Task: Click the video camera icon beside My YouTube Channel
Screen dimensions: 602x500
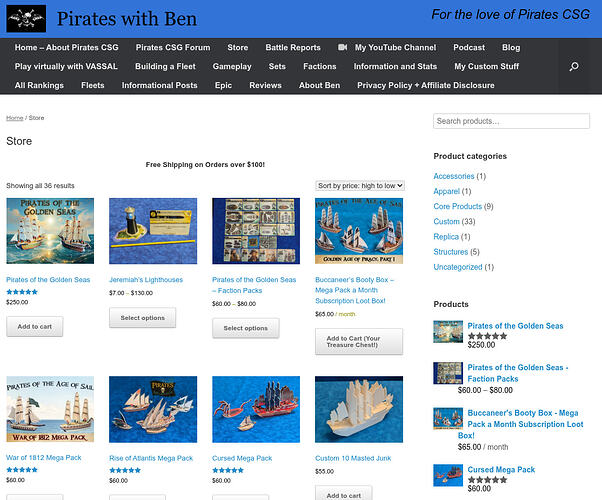Action: click(343, 48)
